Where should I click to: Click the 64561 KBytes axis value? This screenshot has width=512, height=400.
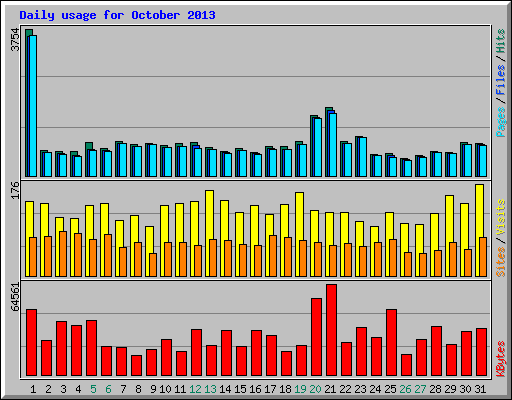click(15, 297)
